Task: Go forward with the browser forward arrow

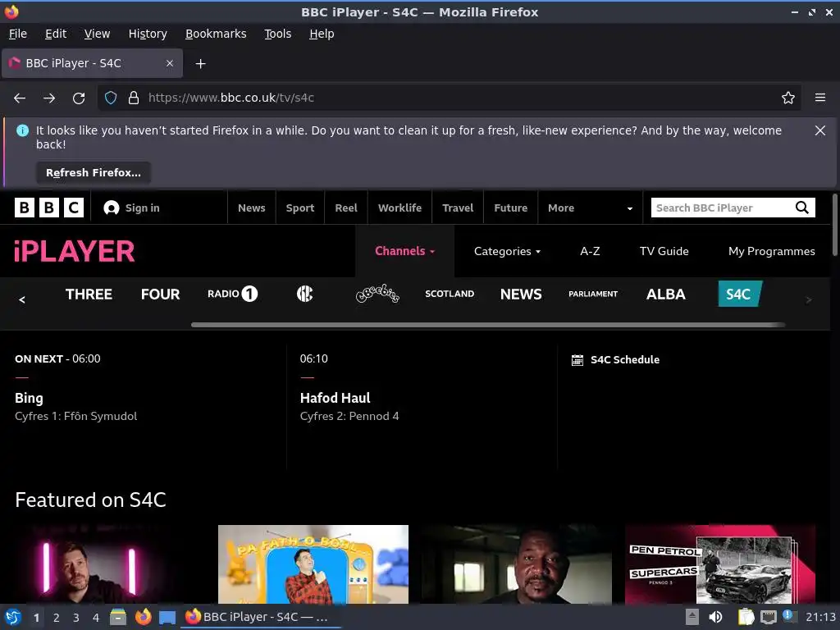Action: [49, 98]
